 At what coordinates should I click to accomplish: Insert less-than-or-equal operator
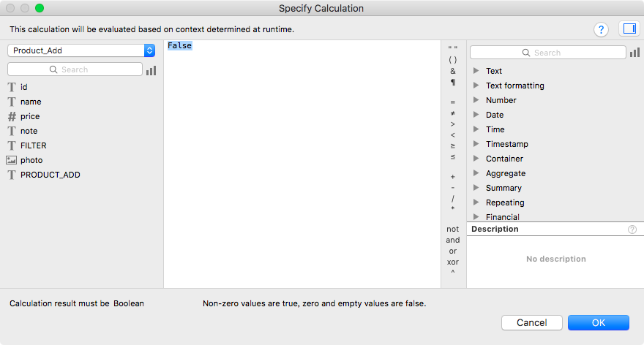(x=452, y=157)
